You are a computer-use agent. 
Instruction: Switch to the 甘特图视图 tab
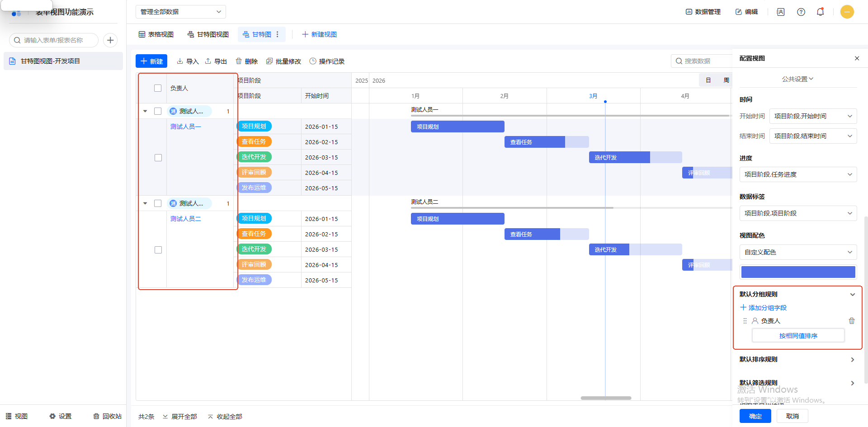(208, 34)
